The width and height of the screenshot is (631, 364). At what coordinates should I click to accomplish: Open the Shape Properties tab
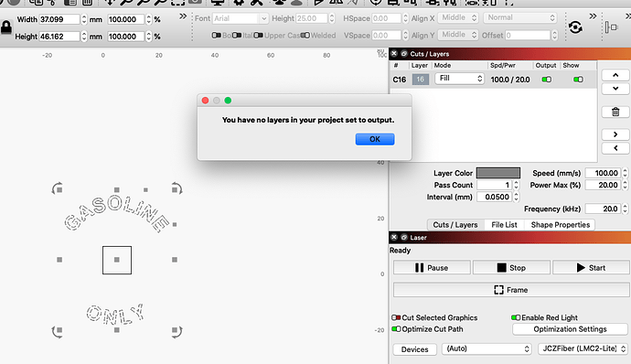pyautogui.click(x=561, y=225)
